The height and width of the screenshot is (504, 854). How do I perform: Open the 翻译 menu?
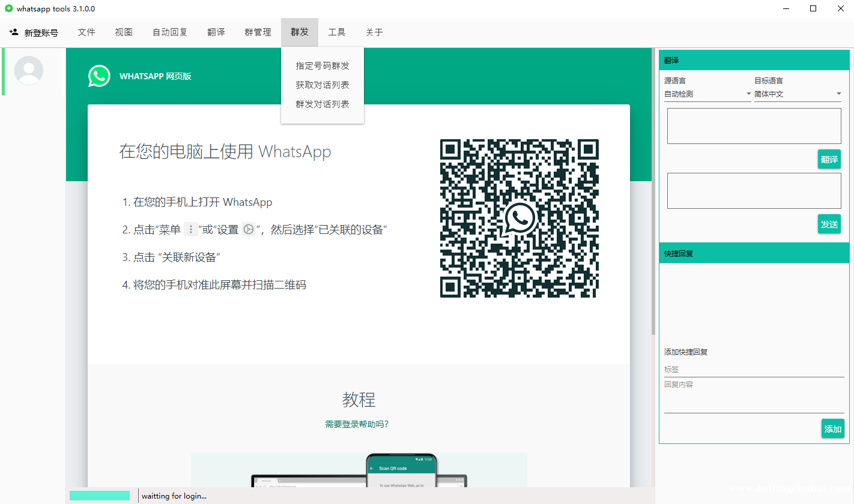click(x=216, y=32)
